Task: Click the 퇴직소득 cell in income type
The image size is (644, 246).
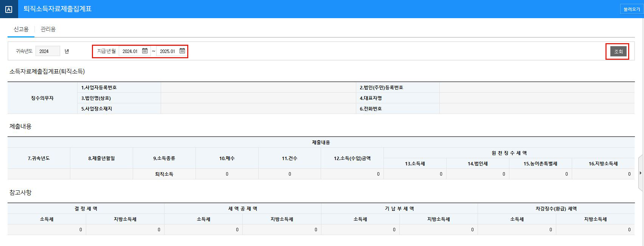Action: pos(164,174)
